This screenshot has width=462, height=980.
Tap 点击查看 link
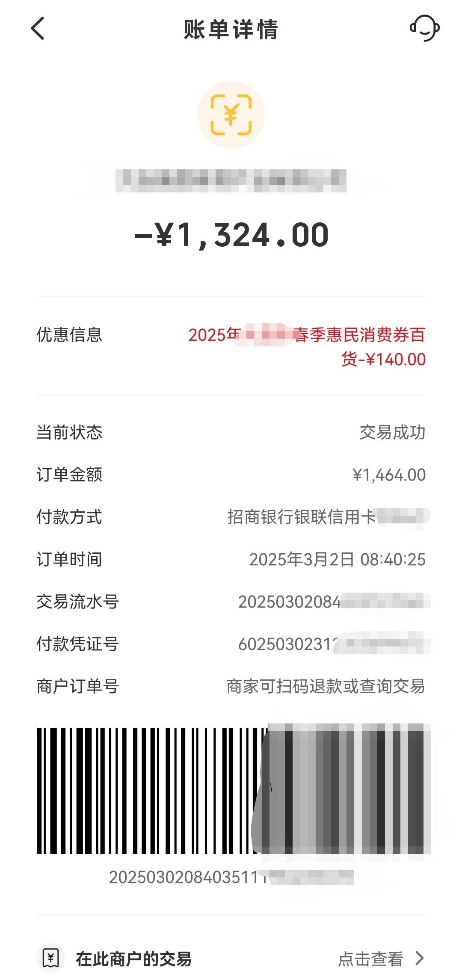[x=371, y=959]
